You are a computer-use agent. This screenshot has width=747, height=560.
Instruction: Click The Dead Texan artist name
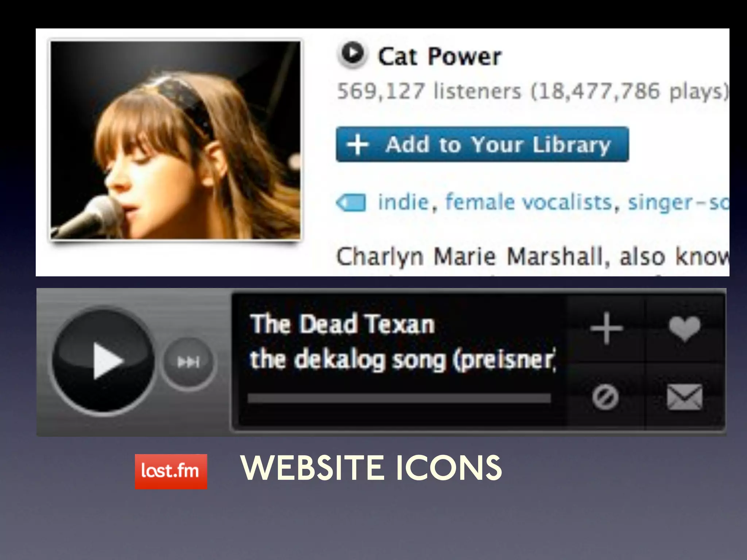click(x=342, y=324)
